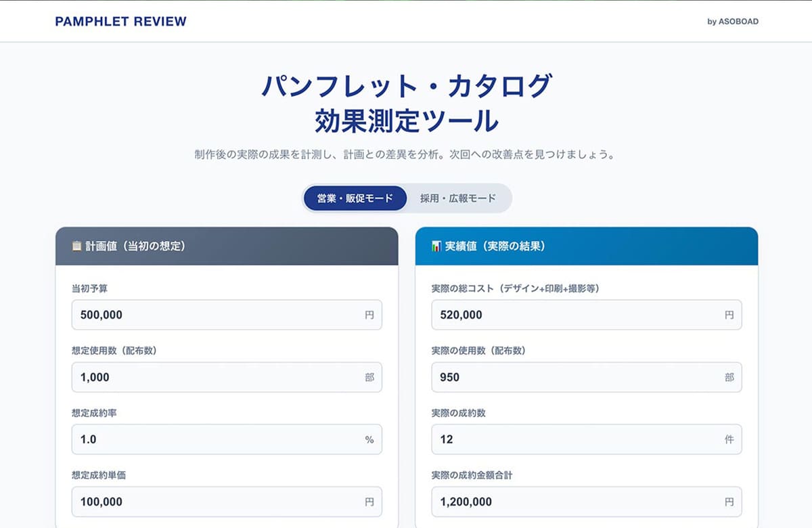The width and height of the screenshot is (812, 528).
Task: Click the 実際の成約金額合計 label
Action: 472,475
